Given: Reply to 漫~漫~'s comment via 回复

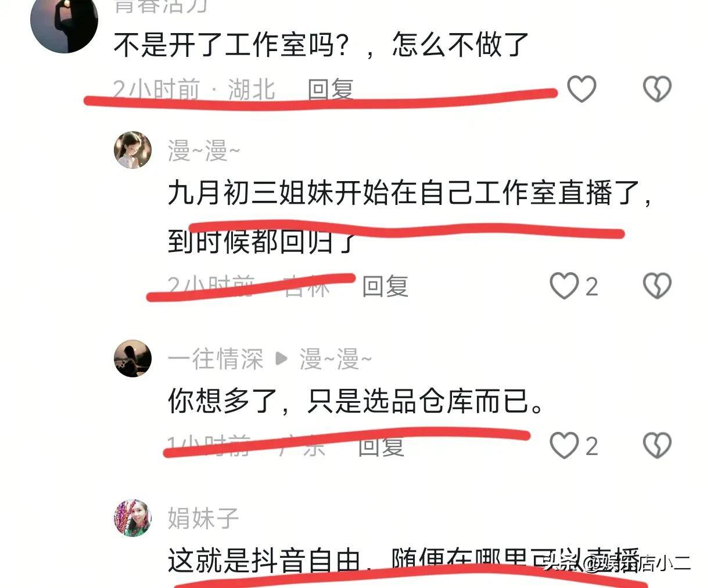Looking at the screenshot, I should click(x=385, y=286).
